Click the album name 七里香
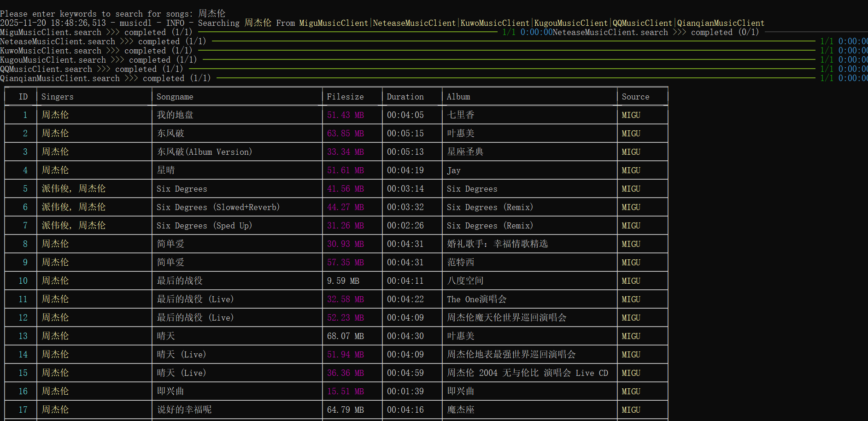 pos(460,115)
